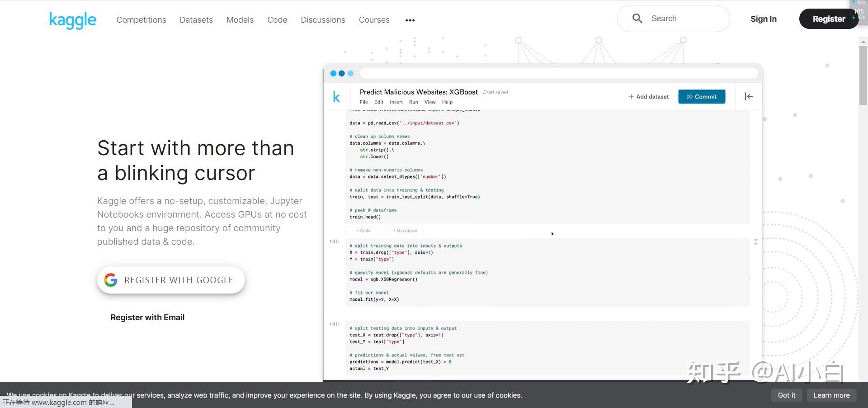
Task: Click Register with Google button
Action: [171, 280]
